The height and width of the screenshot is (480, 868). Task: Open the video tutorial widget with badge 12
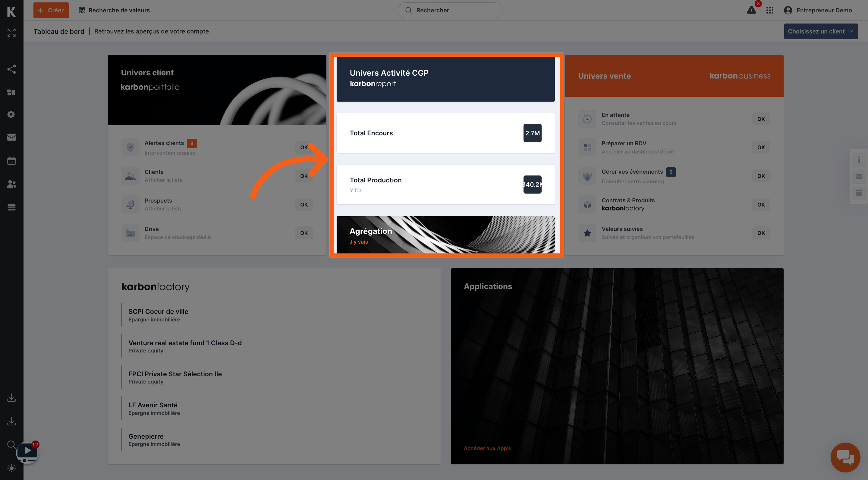point(27,452)
